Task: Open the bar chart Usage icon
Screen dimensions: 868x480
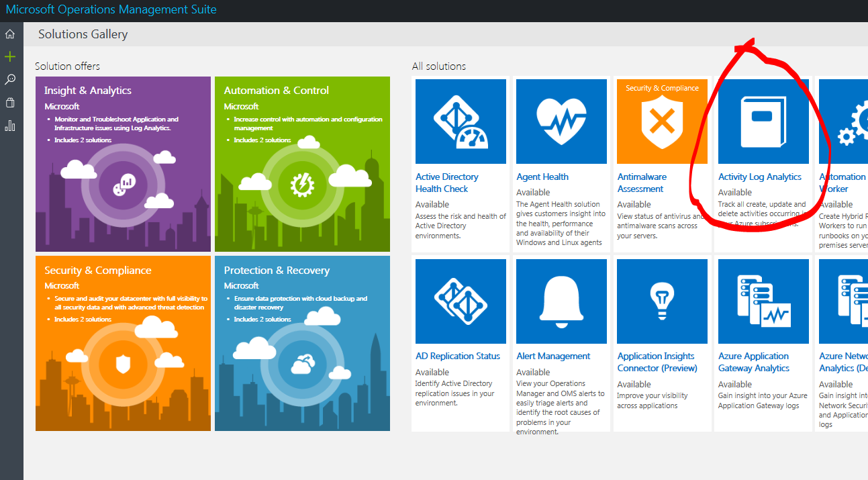Action: click(x=10, y=126)
